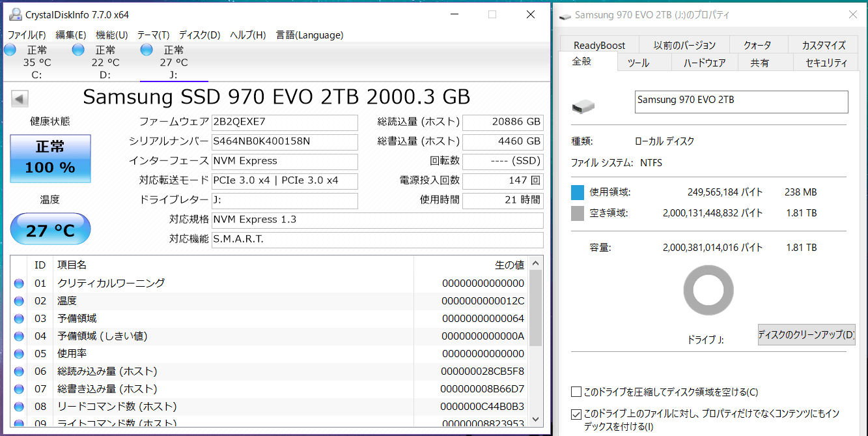Viewport: 868px width, 436px height.
Task: Click the attribute list scrollbar thumb
Action: [x=536, y=308]
